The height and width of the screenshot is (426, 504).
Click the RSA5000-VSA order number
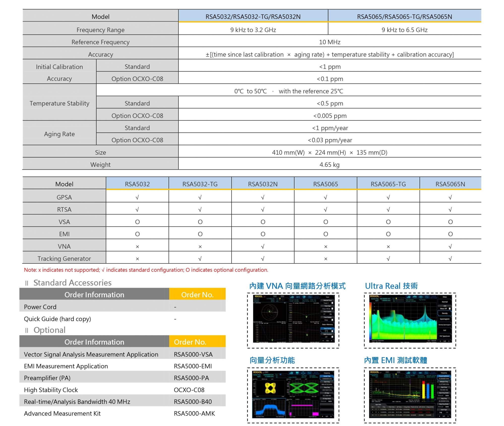(x=193, y=354)
